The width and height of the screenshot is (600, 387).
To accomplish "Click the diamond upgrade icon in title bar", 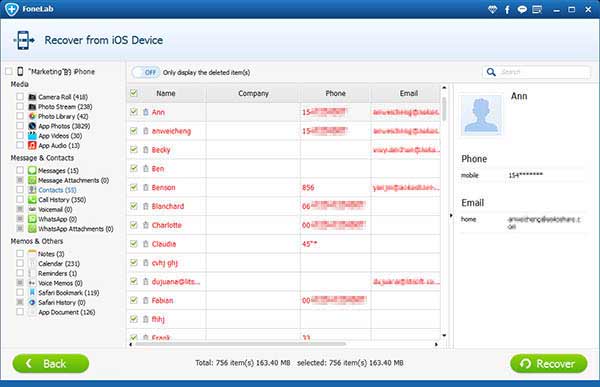I will coord(492,10).
